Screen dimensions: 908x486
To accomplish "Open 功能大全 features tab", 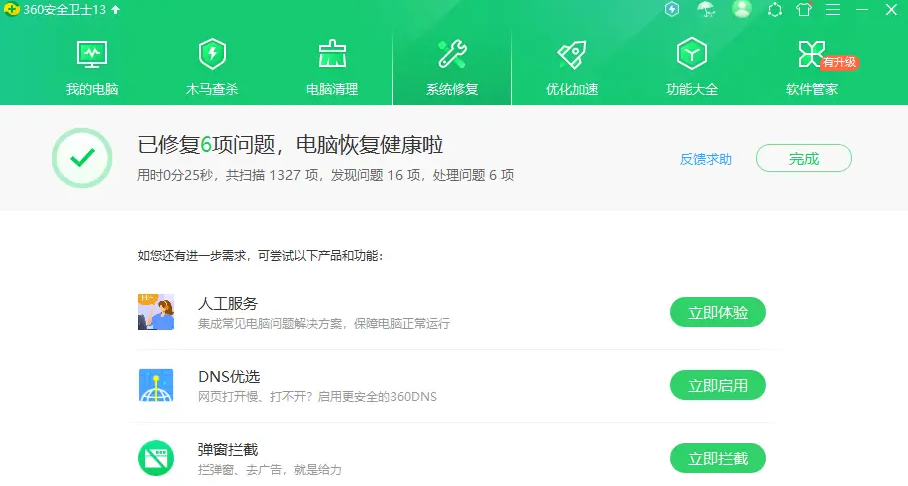I will (692, 67).
